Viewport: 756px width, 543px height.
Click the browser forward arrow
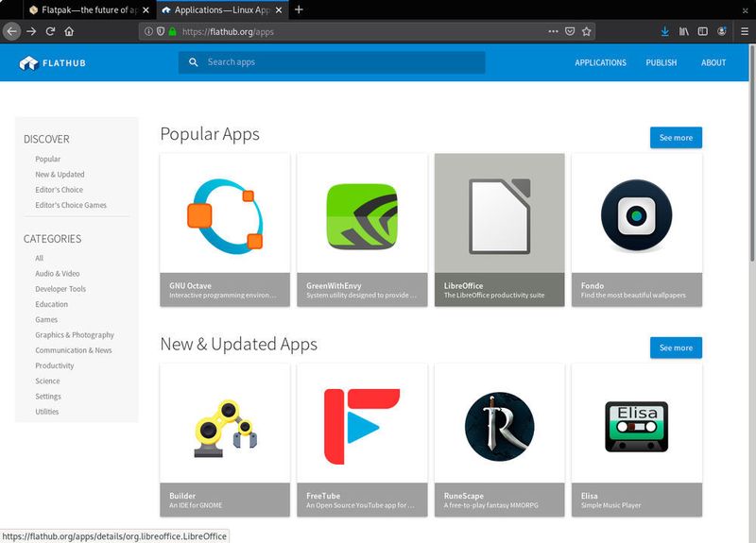tap(31, 32)
